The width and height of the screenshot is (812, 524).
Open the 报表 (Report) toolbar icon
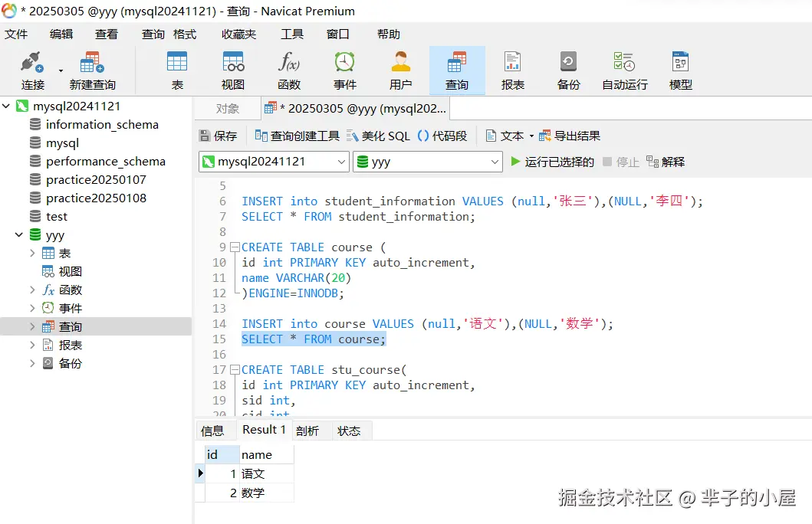pos(513,70)
